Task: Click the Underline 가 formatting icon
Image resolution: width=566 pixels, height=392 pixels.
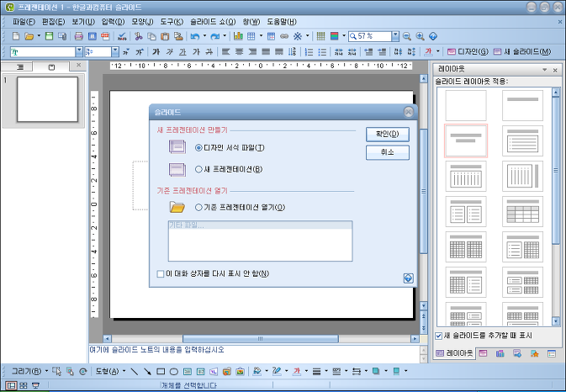Action: point(182,52)
